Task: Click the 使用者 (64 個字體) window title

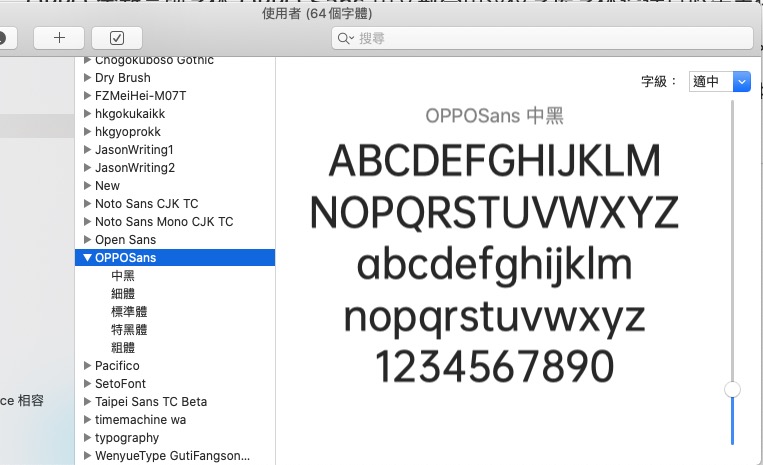Action: [317, 14]
